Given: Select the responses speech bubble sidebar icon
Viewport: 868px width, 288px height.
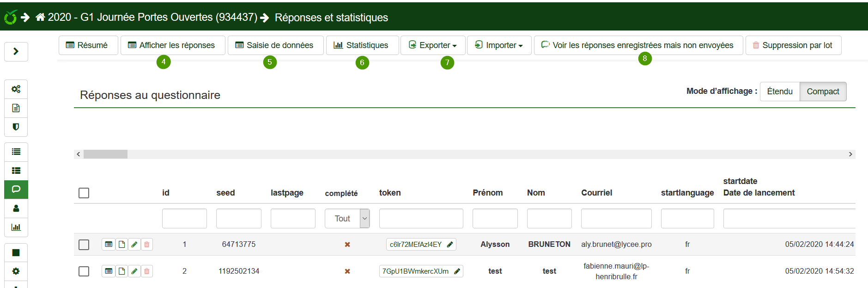Looking at the screenshot, I should [16, 190].
